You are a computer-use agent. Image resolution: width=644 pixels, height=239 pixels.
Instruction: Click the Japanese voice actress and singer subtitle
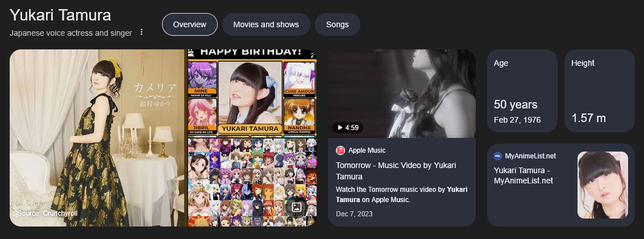pos(71,33)
